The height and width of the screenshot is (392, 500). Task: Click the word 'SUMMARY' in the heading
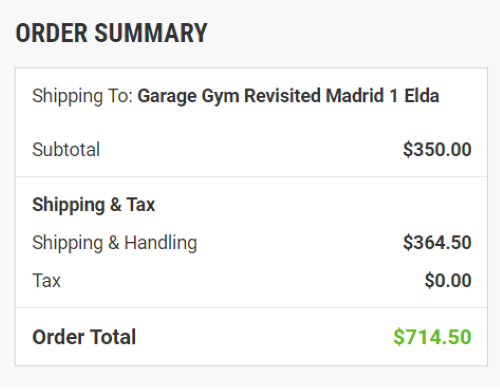point(151,33)
